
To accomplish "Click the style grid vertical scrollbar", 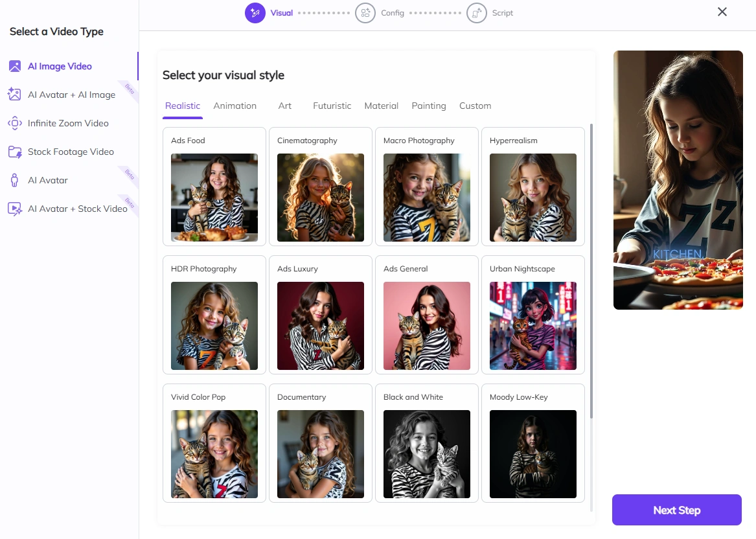I will click(x=591, y=271).
